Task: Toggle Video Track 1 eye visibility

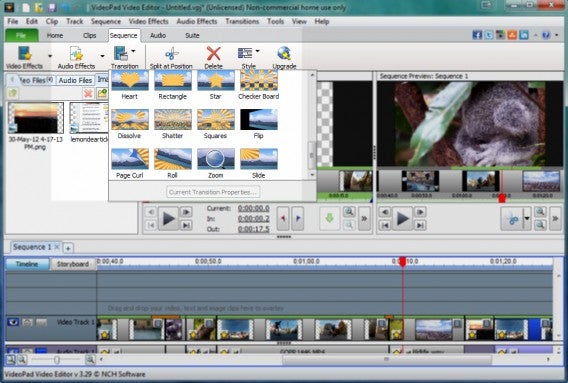Action: 13,322
